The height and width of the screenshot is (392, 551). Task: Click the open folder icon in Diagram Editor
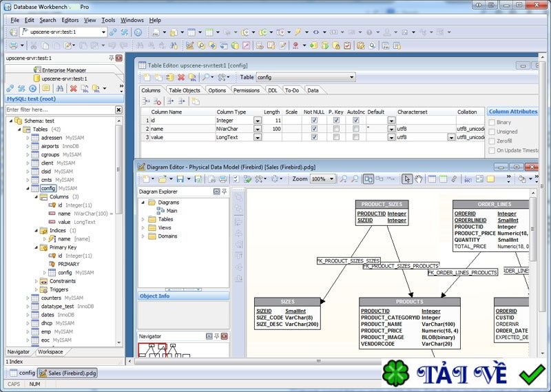click(x=162, y=179)
